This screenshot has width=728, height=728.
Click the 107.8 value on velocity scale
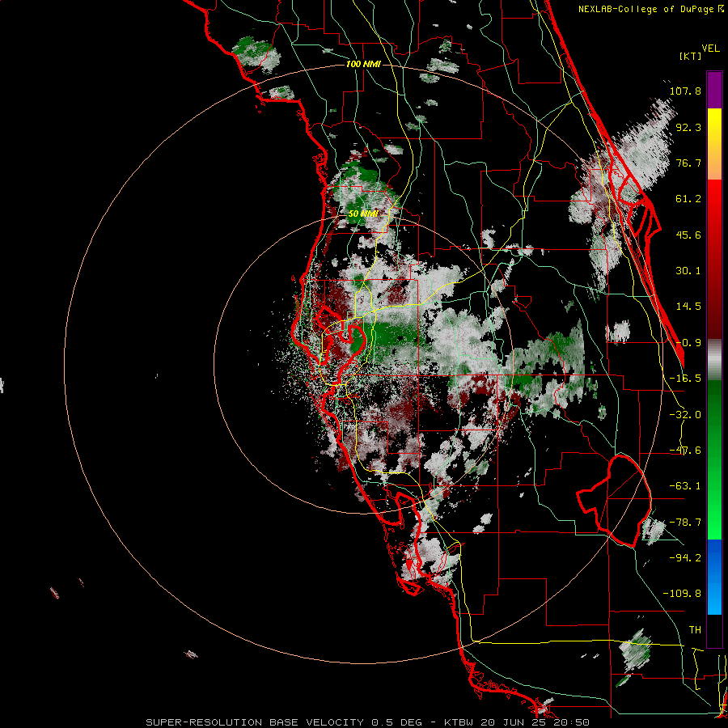coord(685,91)
